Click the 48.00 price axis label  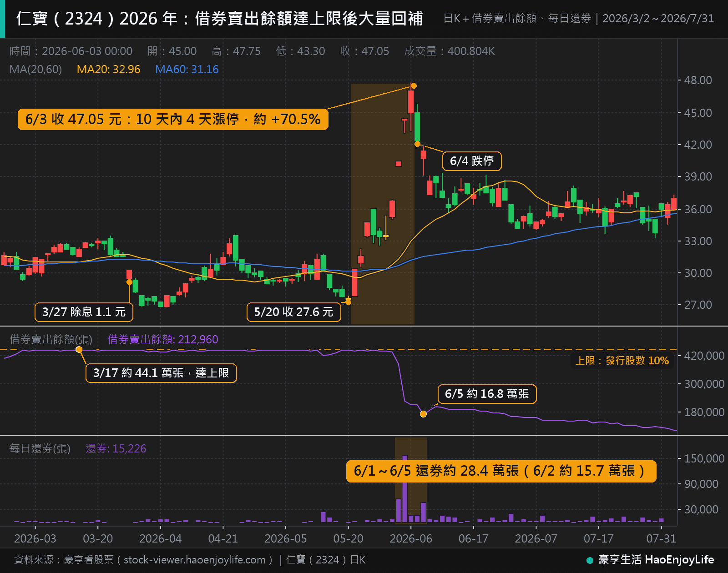click(x=698, y=80)
